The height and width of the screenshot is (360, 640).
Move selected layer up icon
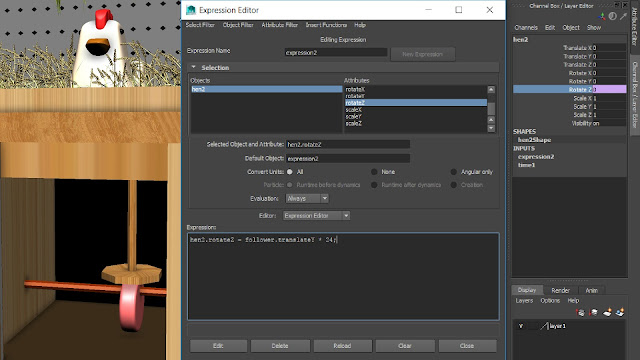pos(580,313)
